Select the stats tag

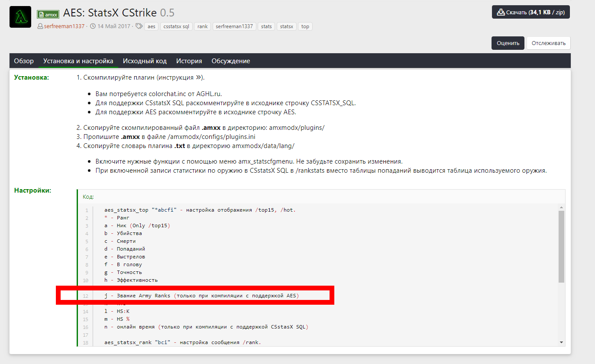click(267, 26)
